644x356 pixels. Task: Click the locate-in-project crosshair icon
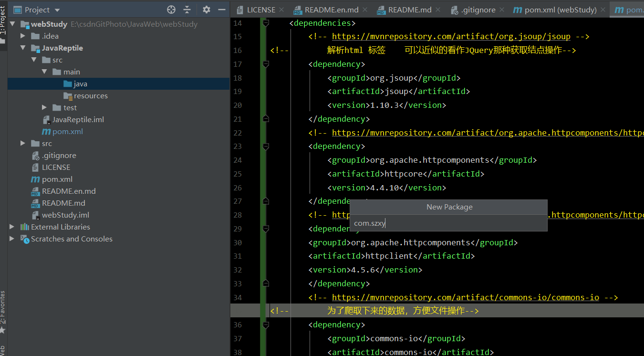[x=171, y=10]
